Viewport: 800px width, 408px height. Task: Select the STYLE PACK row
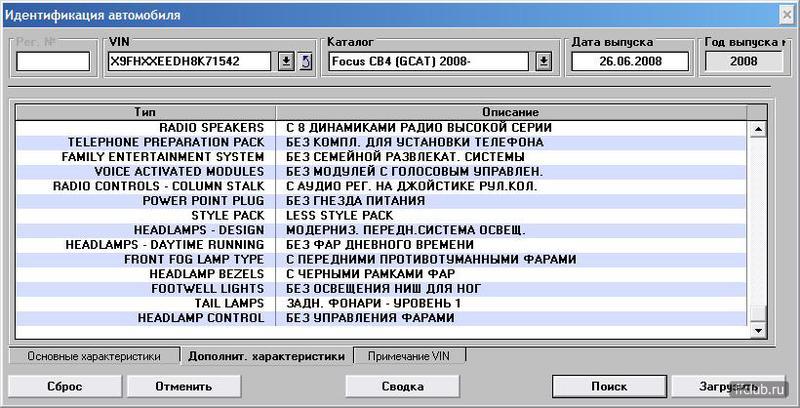coord(381,215)
